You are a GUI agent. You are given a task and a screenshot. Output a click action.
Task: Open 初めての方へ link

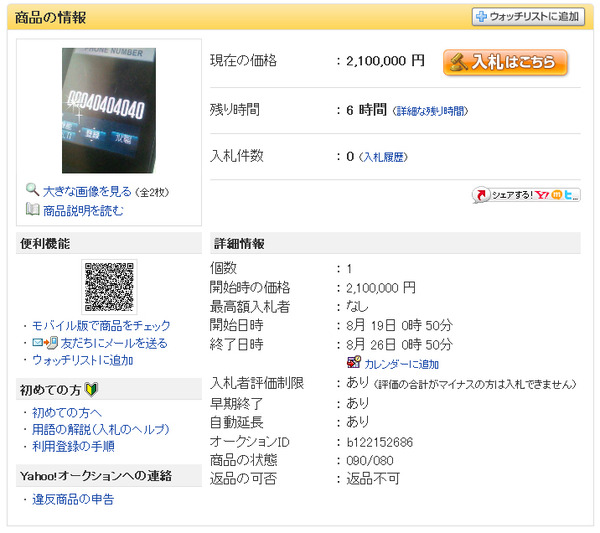coord(67,412)
